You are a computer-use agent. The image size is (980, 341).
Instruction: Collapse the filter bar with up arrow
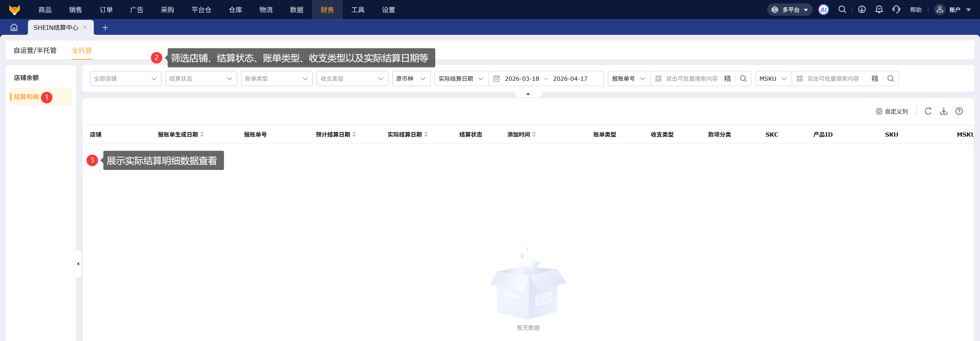(528, 94)
